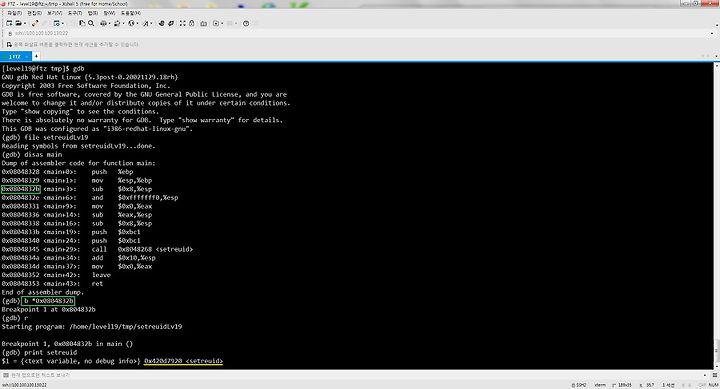This screenshot has width=720, height=389.
Task: Open the 편집(E) menu
Action: click(x=34, y=13)
